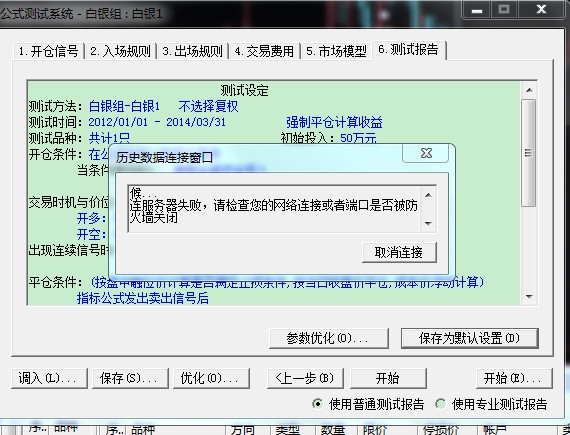Select the 6.测试报告 tab
Viewport: 570px width, 435px height.
coord(408,49)
